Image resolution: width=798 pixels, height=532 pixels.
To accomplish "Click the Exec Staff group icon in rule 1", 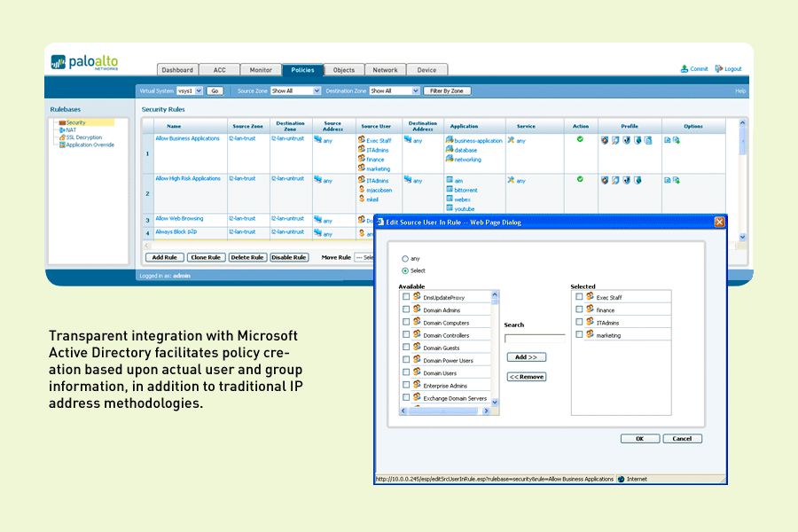I will tap(362, 139).
